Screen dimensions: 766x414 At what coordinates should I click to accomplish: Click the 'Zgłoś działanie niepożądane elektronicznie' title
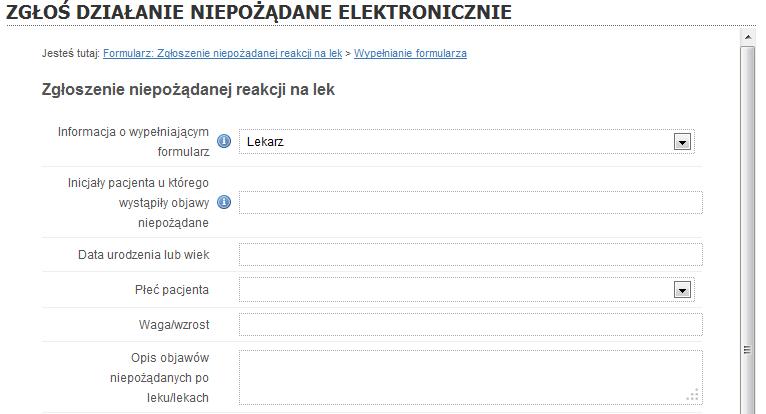259,12
